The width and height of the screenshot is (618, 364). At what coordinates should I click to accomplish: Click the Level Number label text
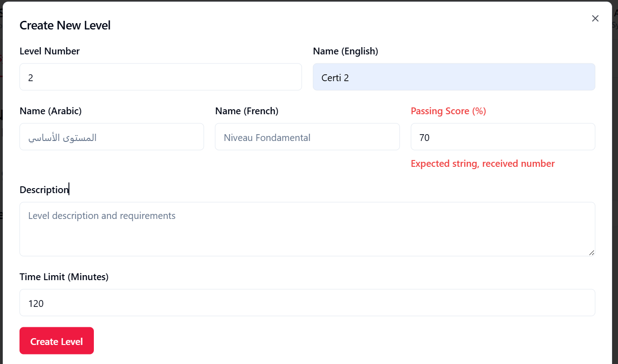49,51
